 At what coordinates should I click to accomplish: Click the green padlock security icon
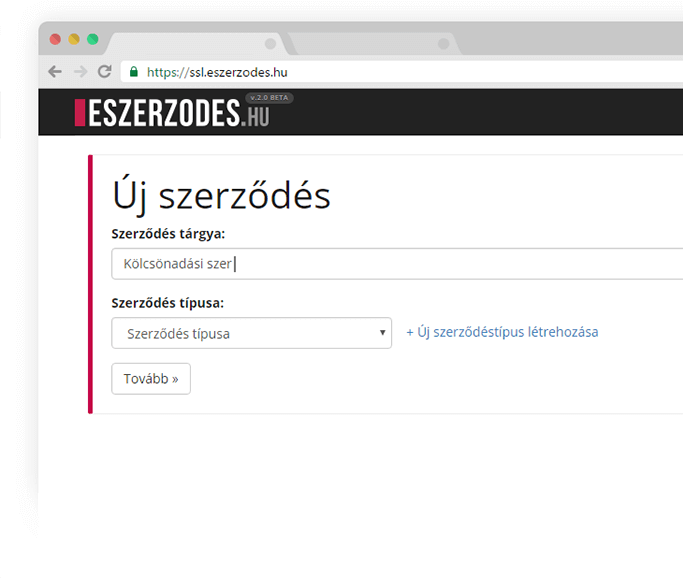(x=133, y=72)
